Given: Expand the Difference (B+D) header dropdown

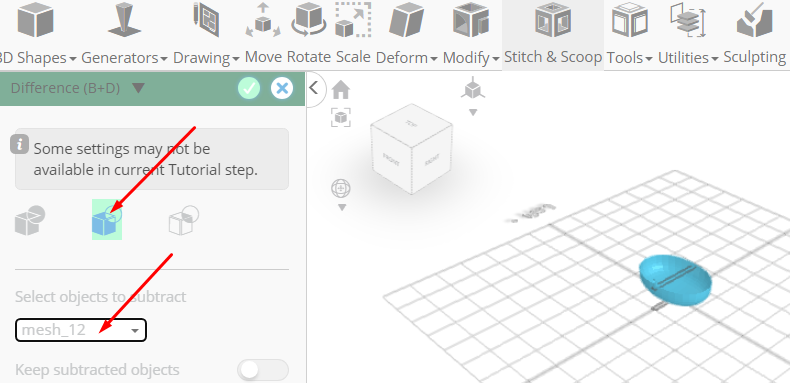Looking at the screenshot, I should 139,88.
